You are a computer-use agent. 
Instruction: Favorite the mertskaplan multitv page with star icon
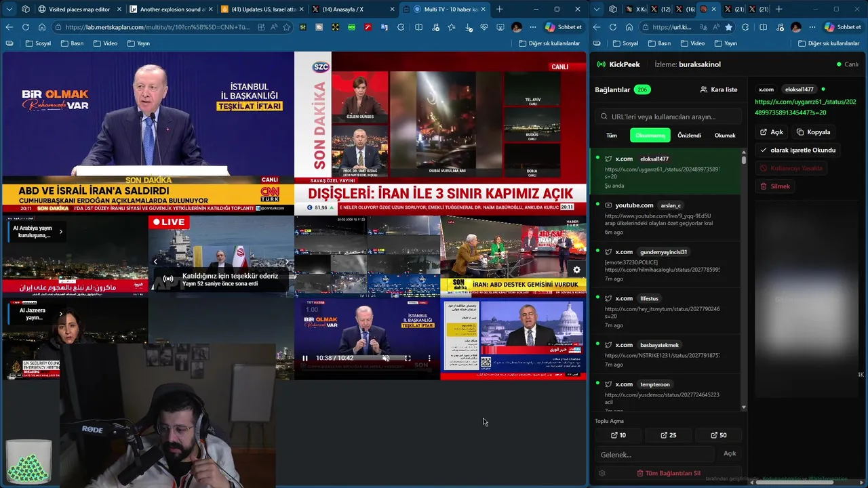point(287,27)
